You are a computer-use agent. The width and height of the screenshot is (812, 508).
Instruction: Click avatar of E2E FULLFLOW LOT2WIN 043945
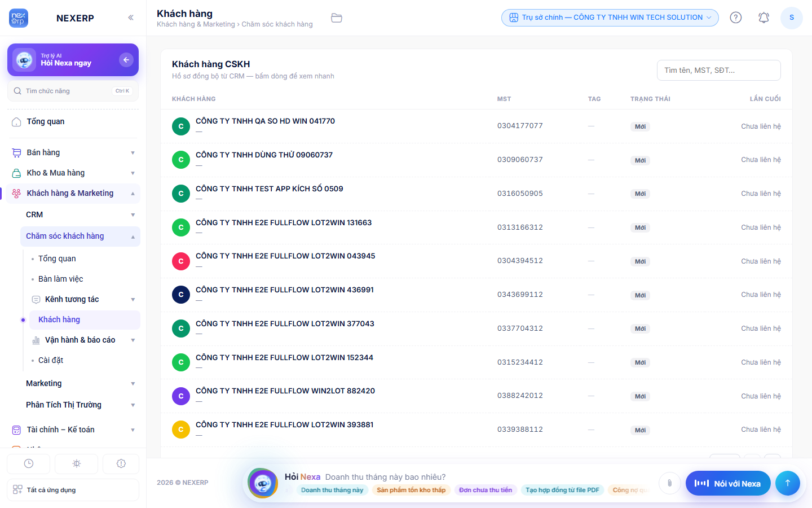(181, 261)
